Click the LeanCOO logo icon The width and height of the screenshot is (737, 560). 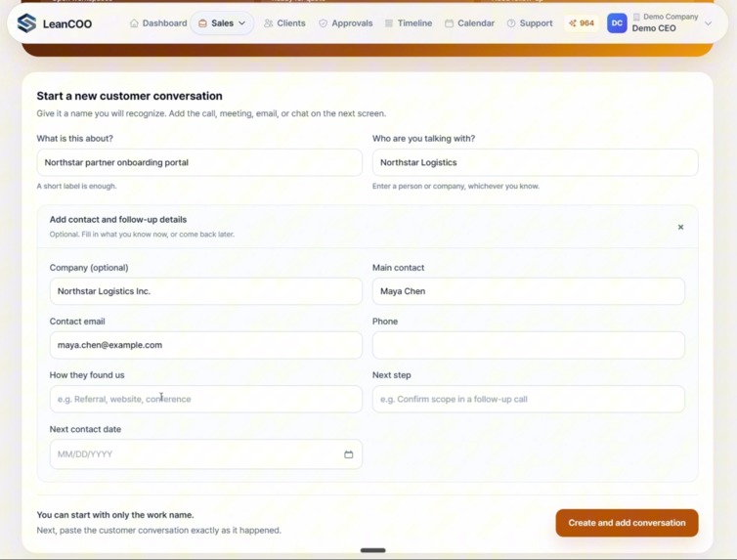click(26, 23)
